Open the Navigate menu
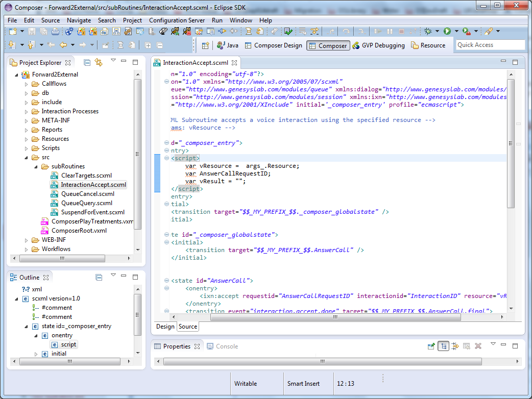This screenshot has width=532, height=399. coord(79,20)
